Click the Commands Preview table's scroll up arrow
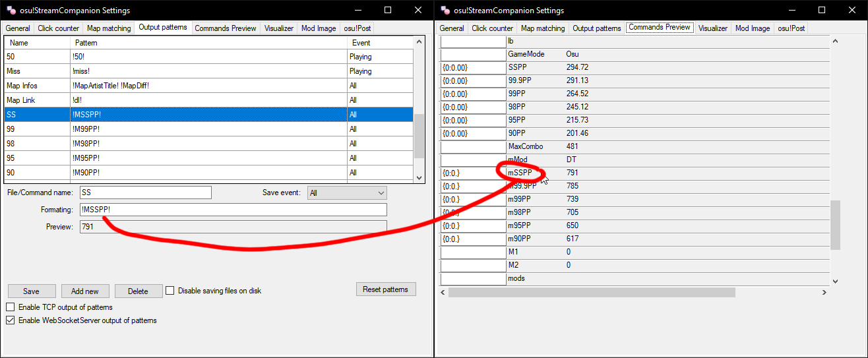Image resolution: width=868 pixels, height=358 pixels. click(x=835, y=42)
